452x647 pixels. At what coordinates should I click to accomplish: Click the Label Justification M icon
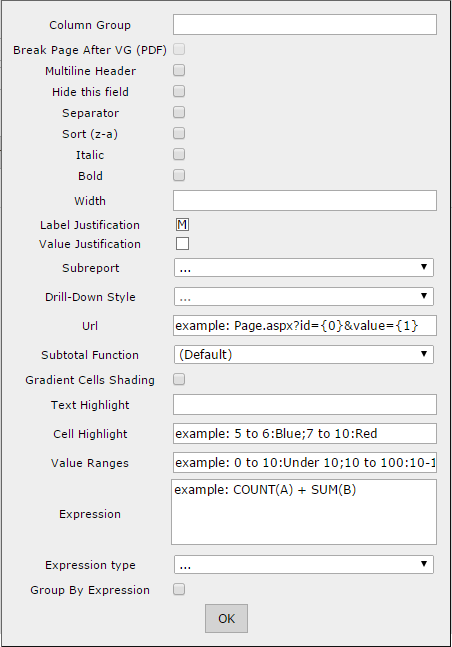182,225
